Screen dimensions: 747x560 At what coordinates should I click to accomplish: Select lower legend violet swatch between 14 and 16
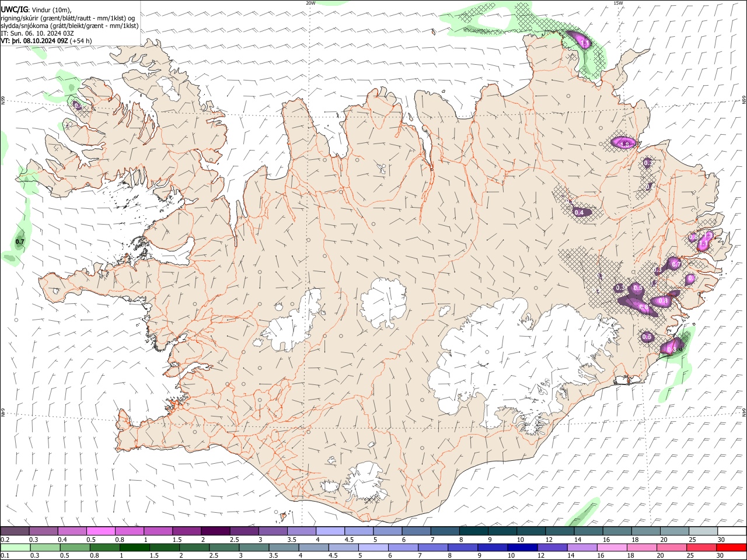point(582,547)
